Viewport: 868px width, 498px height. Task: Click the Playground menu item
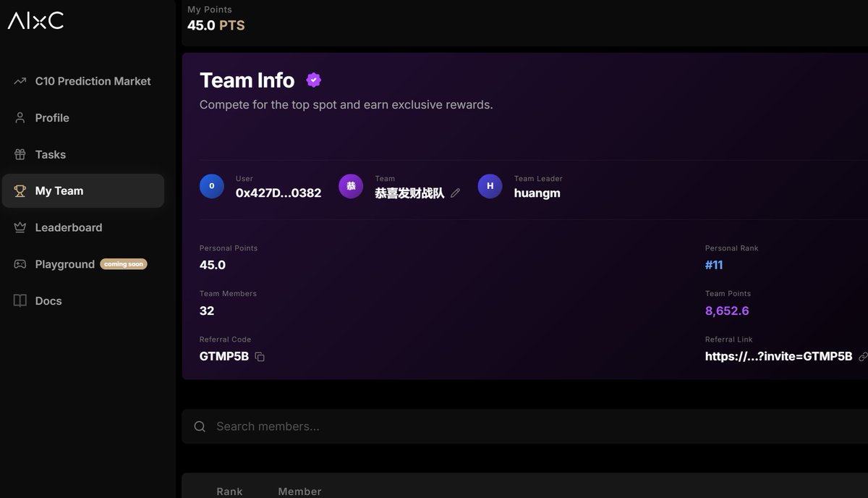tap(64, 264)
